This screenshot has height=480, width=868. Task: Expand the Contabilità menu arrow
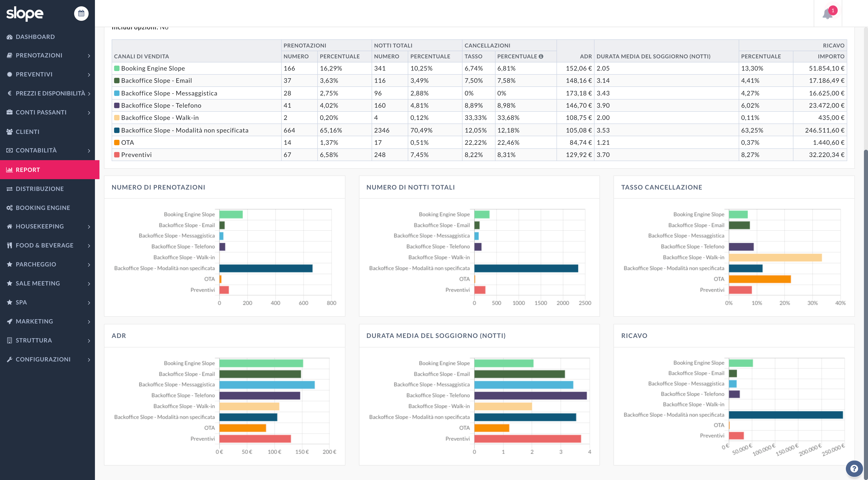[x=89, y=151]
